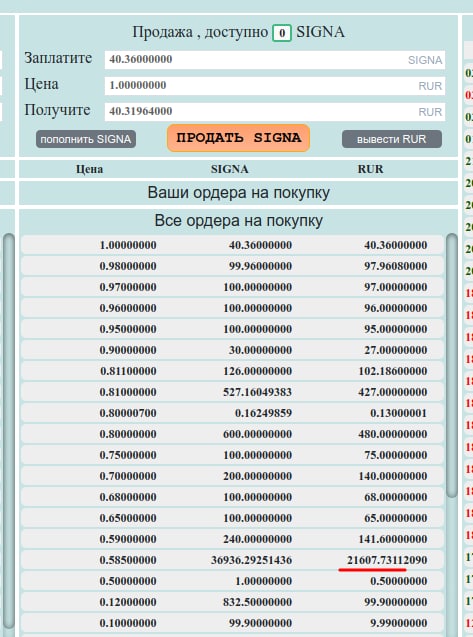Select the buy order at price 0.90000000
Screen dimensions: 473x637
coord(232,350)
